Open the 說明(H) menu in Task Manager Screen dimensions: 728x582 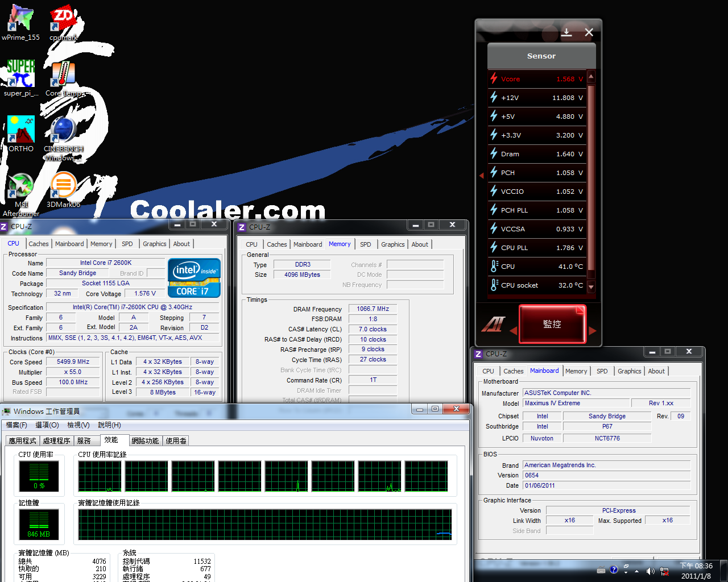(x=109, y=425)
